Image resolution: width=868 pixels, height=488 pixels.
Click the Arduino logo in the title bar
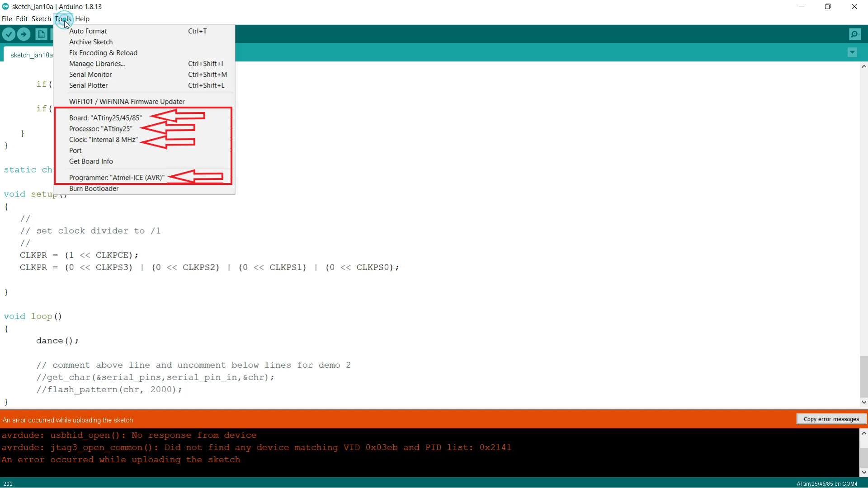(x=5, y=6)
